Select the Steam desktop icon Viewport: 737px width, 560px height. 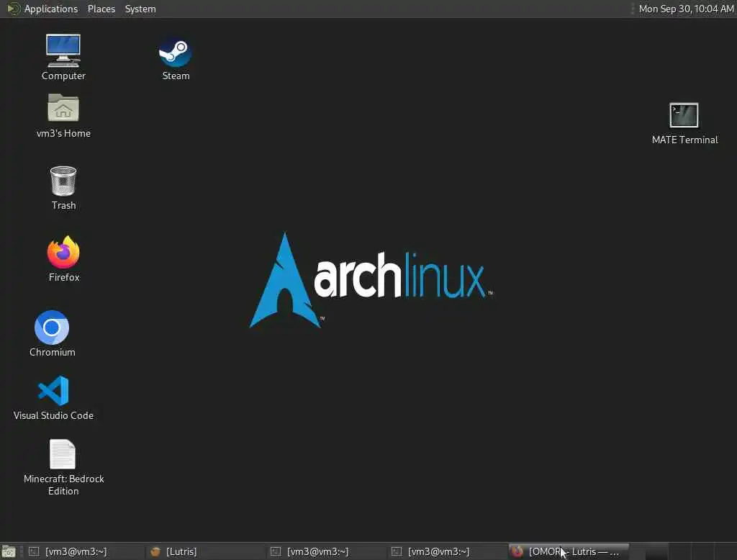click(176, 53)
